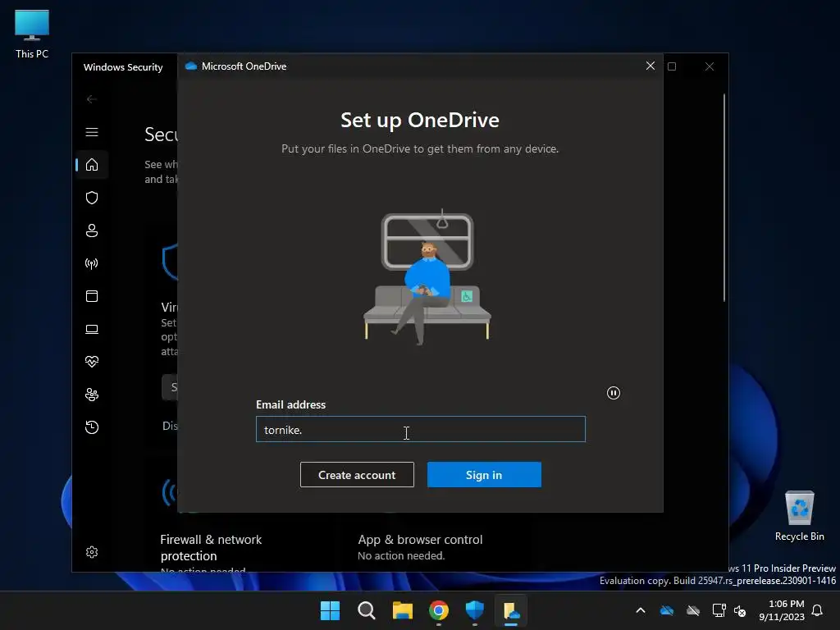
Task: Open Account protection person icon
Action: pos(92,231)
